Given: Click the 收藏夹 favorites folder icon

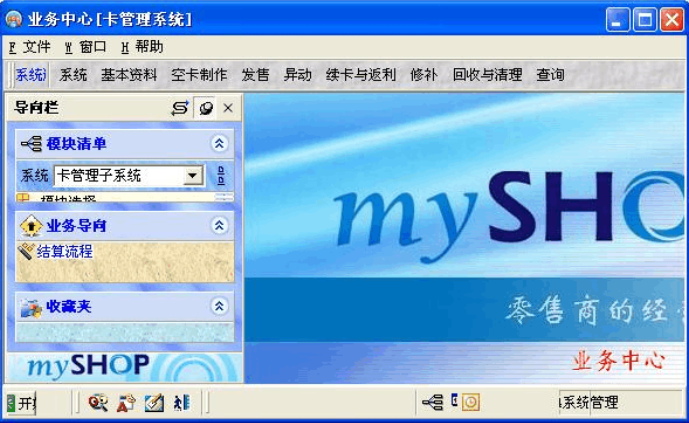Looking at the screenshot, I should pos(31,307).
